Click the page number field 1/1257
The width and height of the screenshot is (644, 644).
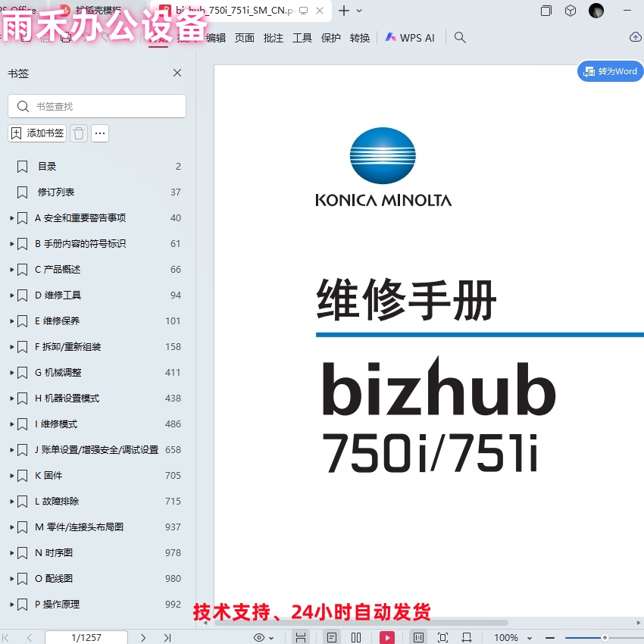(x=86, y=637)
